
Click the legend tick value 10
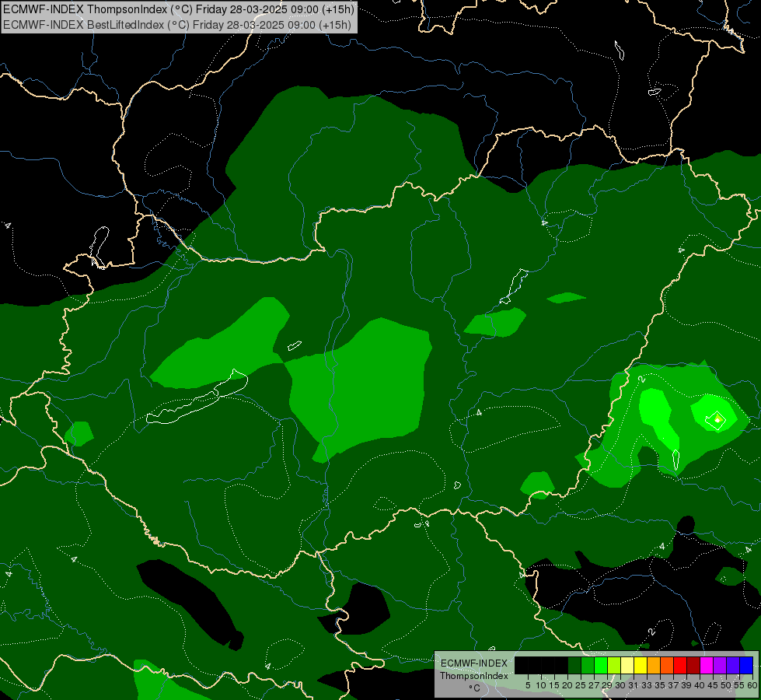541,685
